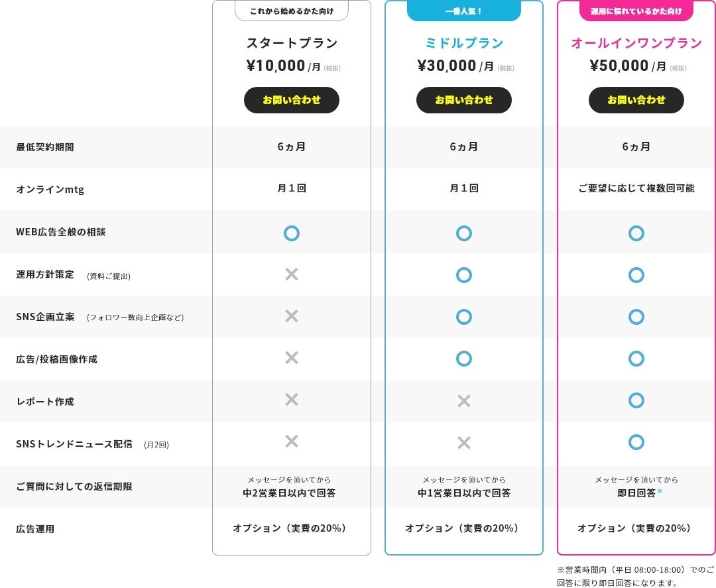Click the Start plan お問い合わせ button
The width and height of the screenshot is (716, 588).
click(292, 100)
